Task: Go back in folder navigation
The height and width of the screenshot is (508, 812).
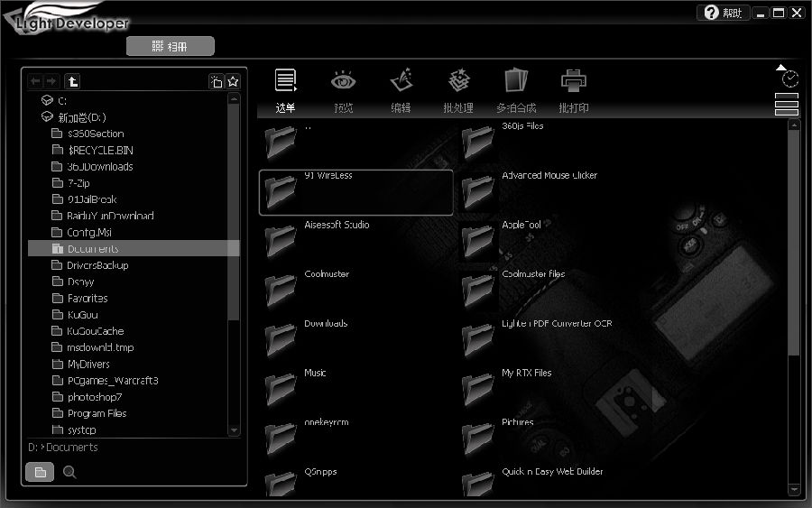Action: click(x=35, y=81)
